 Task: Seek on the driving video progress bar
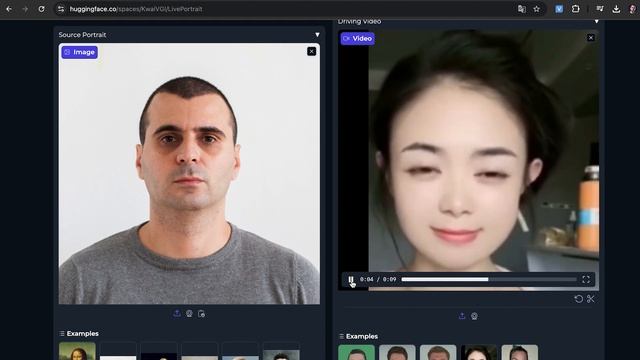tap(489, 280)
